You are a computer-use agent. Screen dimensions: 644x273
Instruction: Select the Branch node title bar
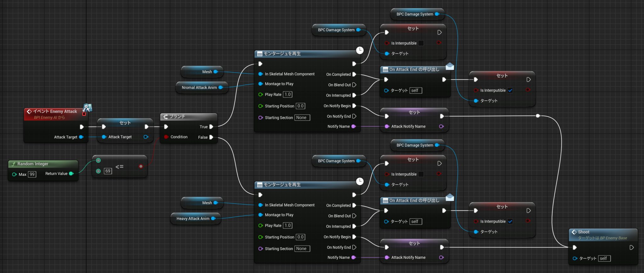[189, 117]
